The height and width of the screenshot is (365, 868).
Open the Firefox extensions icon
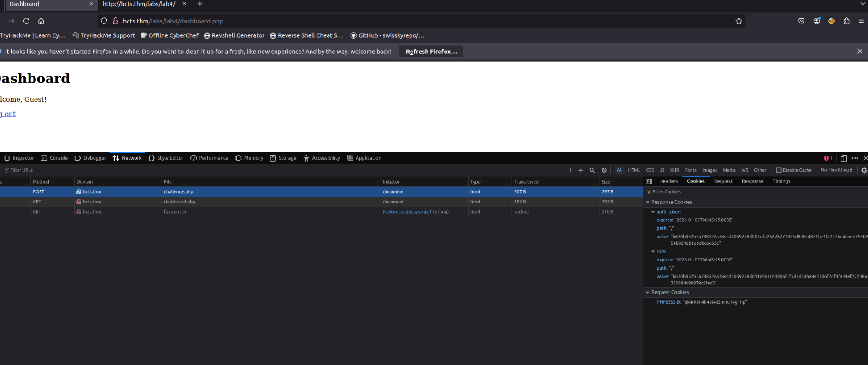846,21
